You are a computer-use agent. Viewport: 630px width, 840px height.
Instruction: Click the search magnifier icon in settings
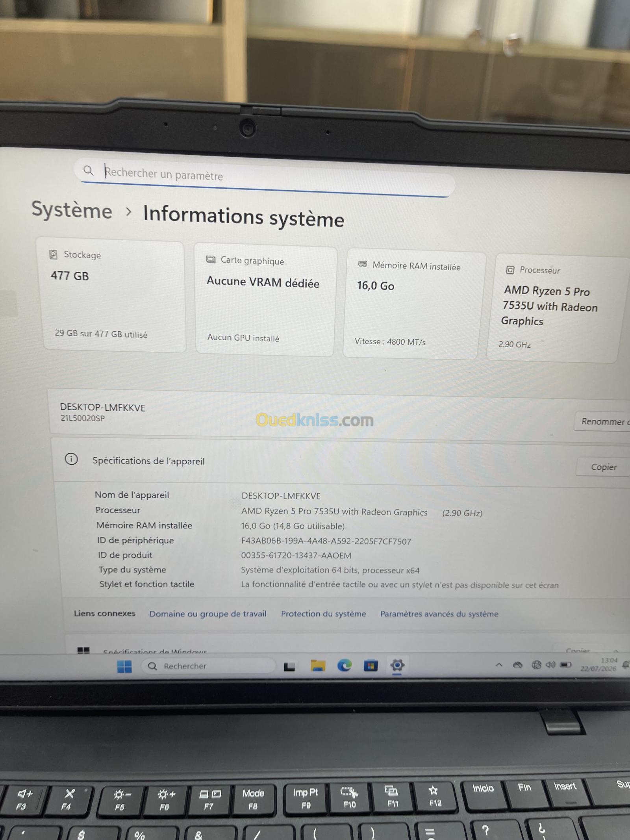tap(88, 170)
